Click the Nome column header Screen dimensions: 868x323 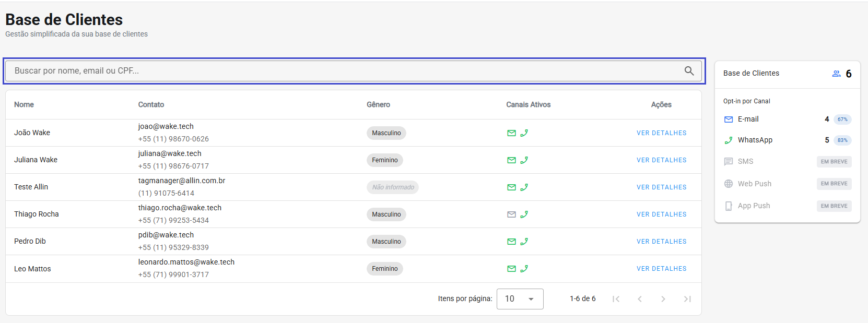[x=24, y=105]
